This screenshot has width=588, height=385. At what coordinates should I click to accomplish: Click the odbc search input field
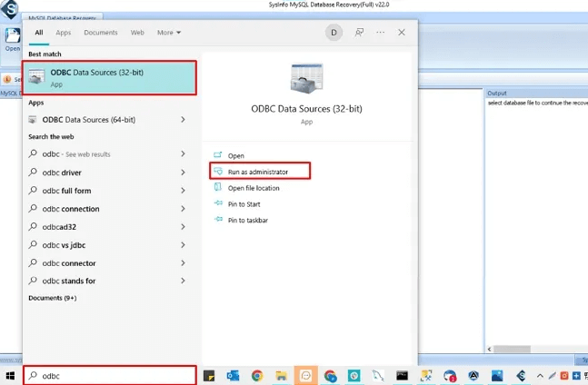[x=109, y=376]
